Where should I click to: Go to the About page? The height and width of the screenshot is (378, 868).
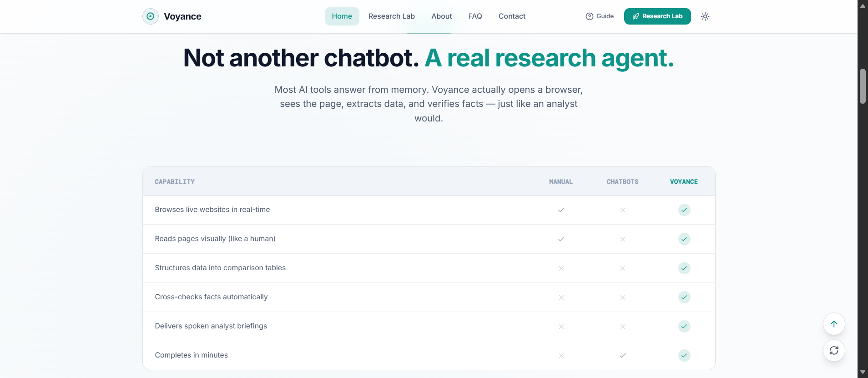click(442, 16)
